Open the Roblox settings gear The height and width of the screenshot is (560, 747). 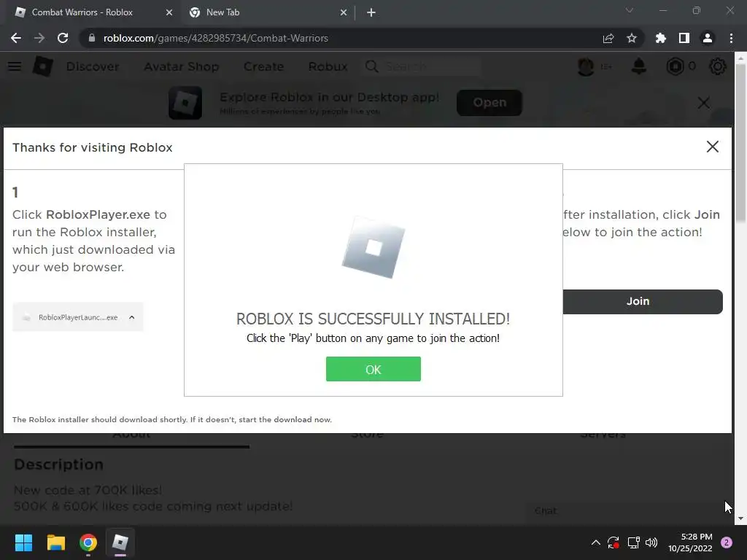click(x=718, y=66)
